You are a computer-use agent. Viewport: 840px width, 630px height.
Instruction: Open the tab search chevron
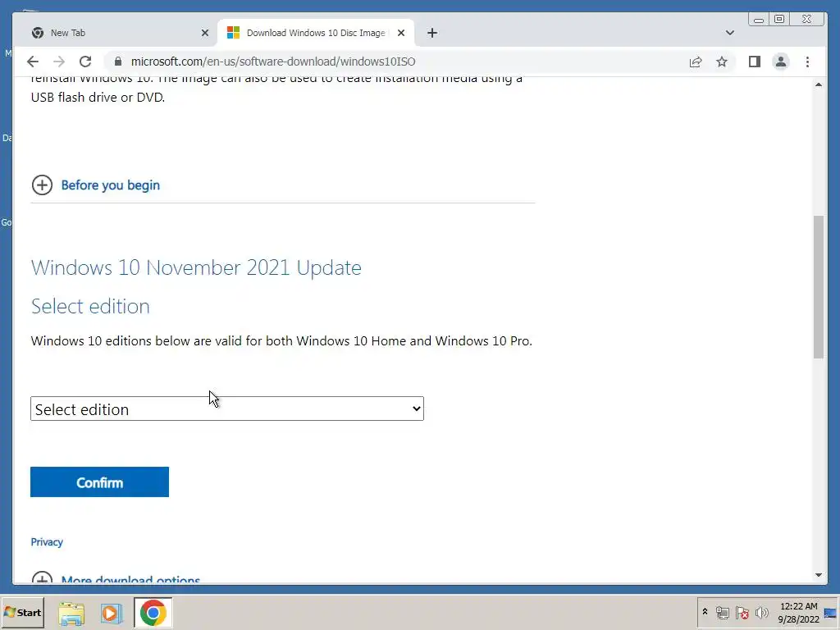pyautogui.click(x=729, y=33)
